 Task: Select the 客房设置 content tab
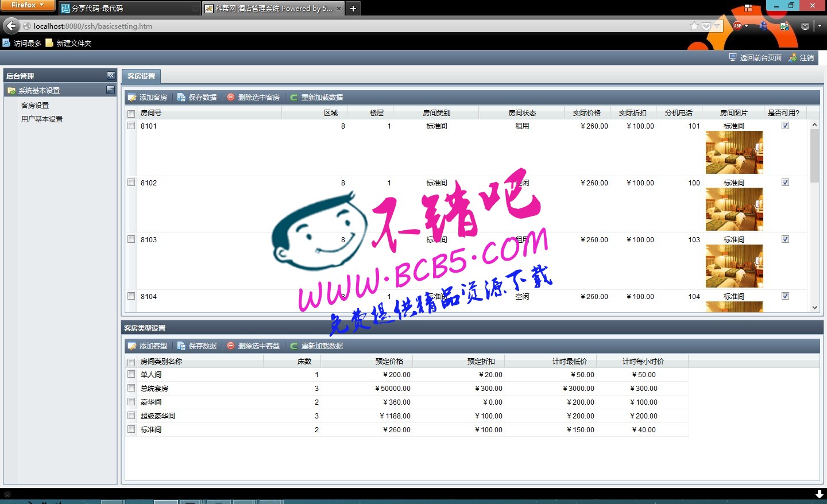coord(141,76)
